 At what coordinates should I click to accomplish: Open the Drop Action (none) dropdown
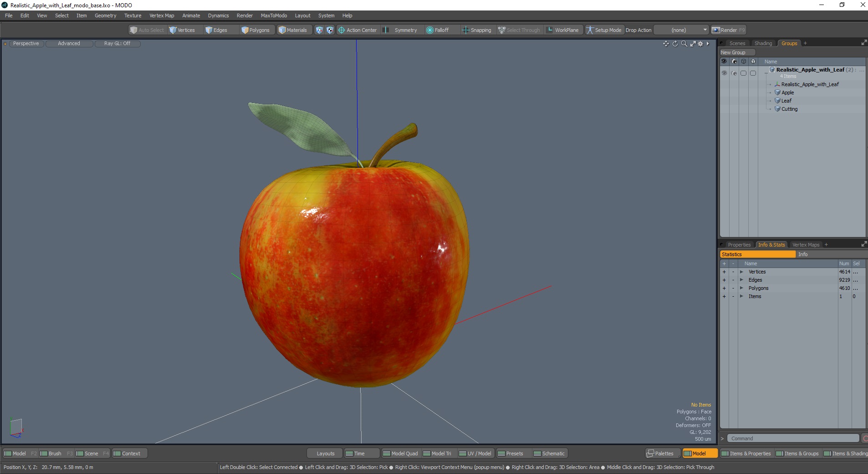tap(681, 30)
